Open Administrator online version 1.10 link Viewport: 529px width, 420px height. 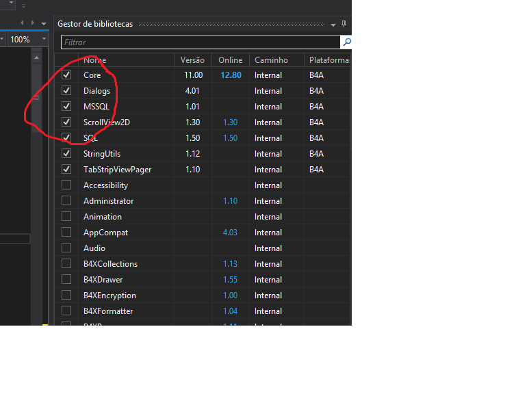[x=231, y=201]
